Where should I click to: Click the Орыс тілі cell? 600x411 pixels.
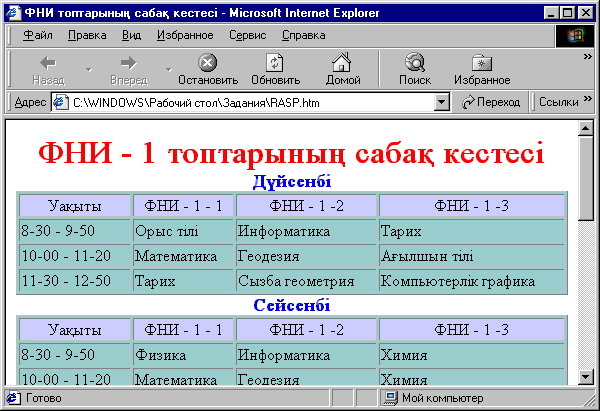[x=183, y=231]
